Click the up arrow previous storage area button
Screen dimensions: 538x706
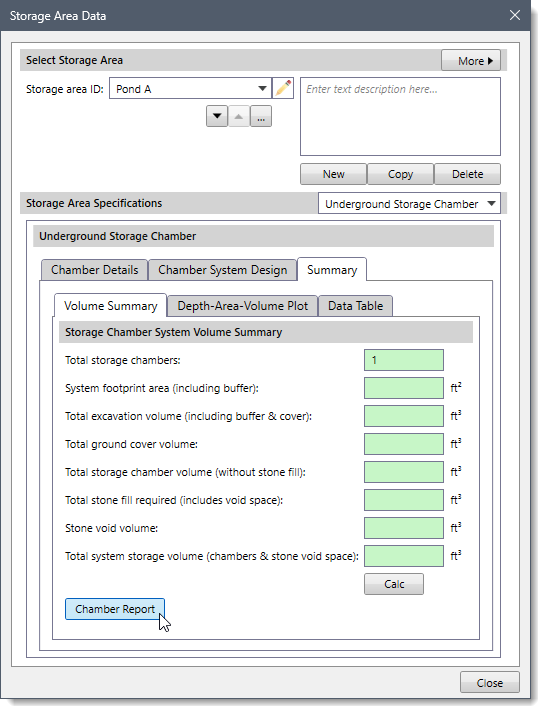point(239,117)
